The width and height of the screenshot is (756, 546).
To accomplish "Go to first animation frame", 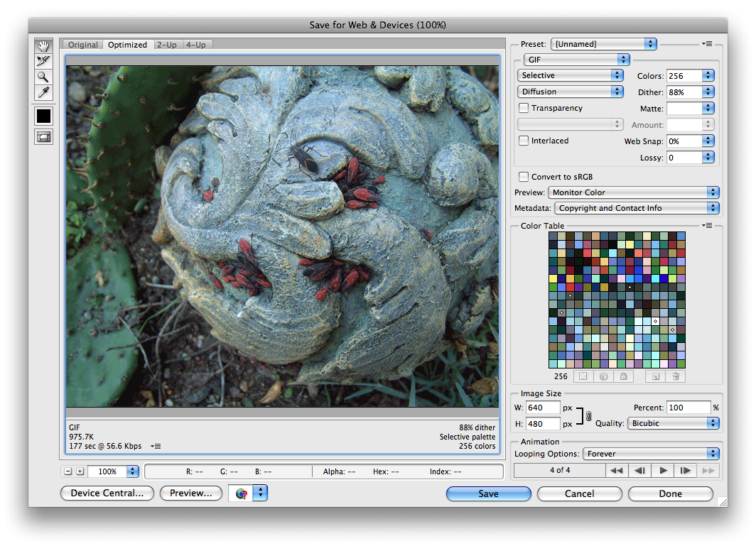I will click(x=616, y=470).
